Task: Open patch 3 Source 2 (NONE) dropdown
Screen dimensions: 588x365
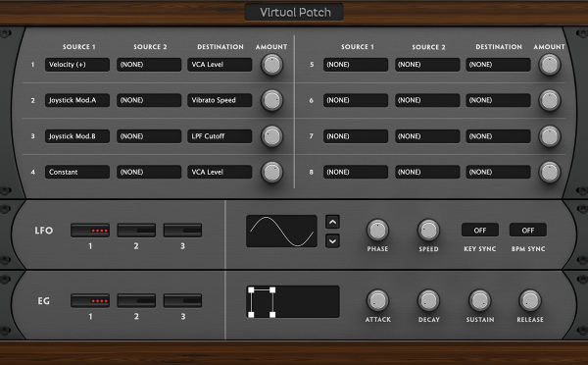Action: pos(149,136)
